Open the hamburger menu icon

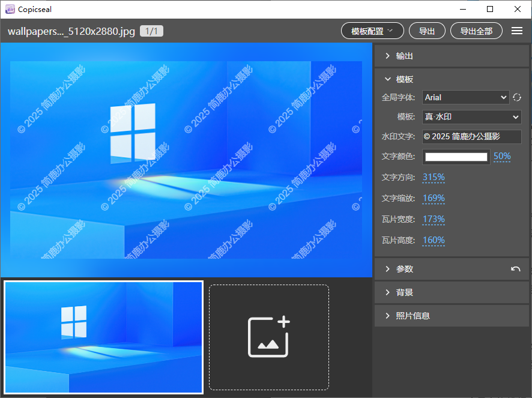coord(516,31)
